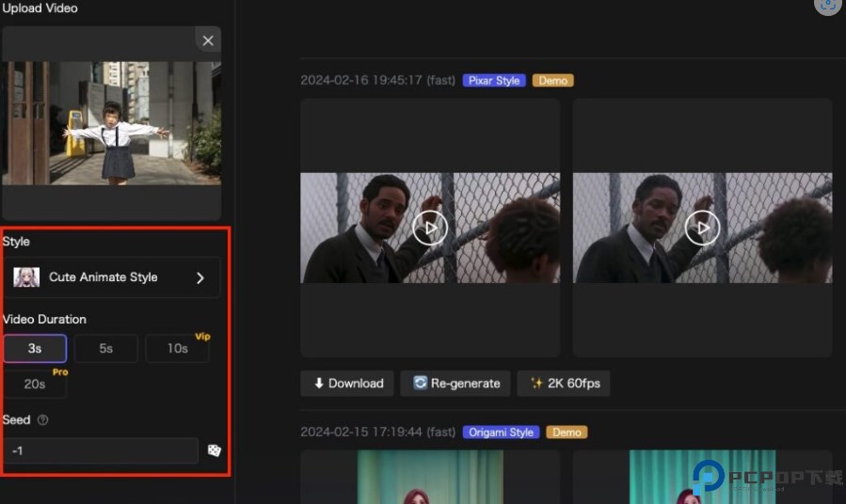Remove the uploaded video with the X icon
Image resolution: width=846 pixels, height=504 pixels.
pyautogui.click(x=208, y=40)
